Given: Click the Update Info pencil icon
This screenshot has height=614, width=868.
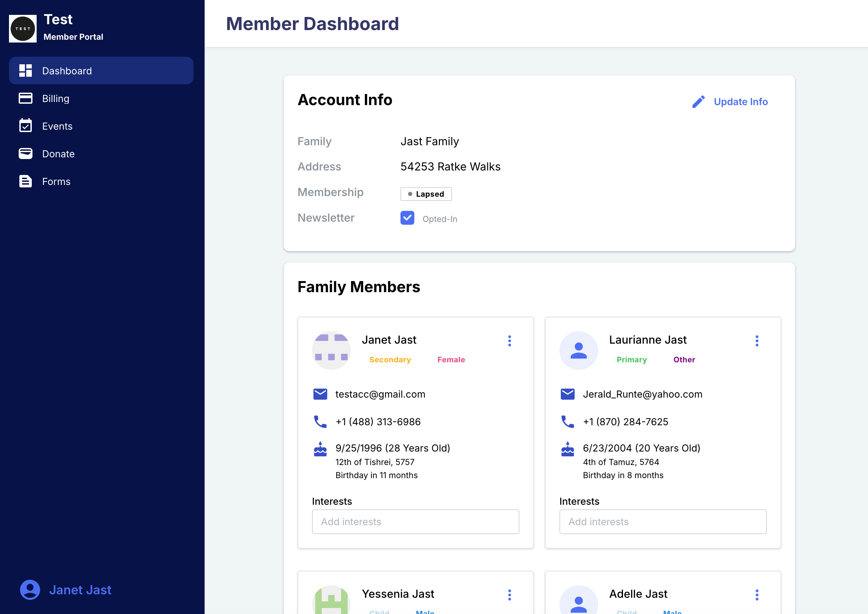Looking at the screenshot, I should pos(698,102).
